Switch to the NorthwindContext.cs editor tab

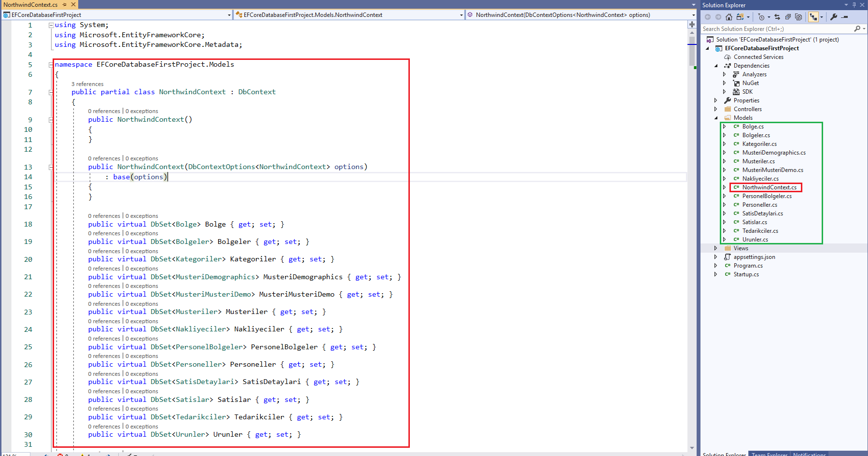[x=30, y=4]
